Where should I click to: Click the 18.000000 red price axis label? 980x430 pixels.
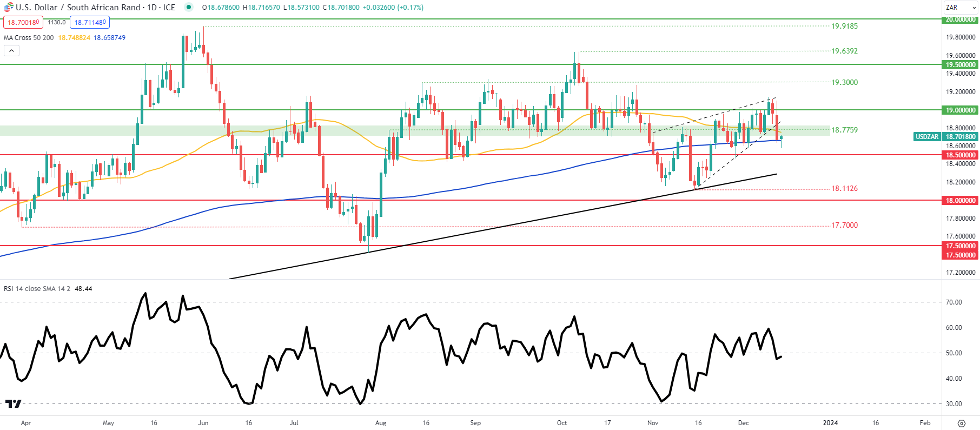pos(961,201)
